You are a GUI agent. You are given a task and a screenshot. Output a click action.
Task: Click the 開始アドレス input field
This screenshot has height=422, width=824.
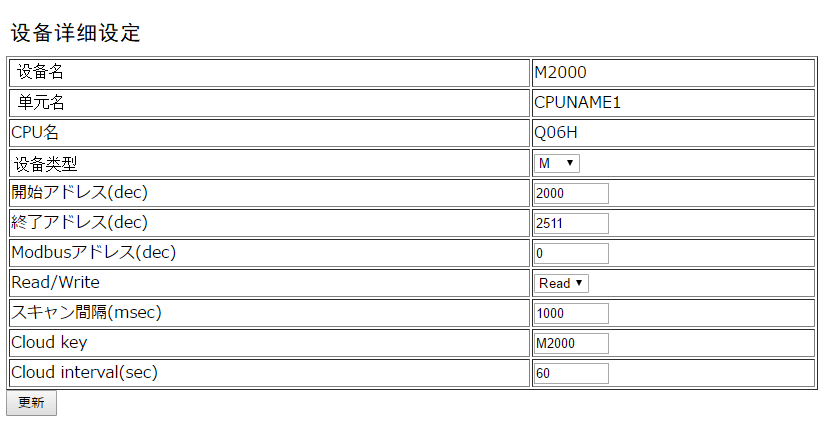571,193
